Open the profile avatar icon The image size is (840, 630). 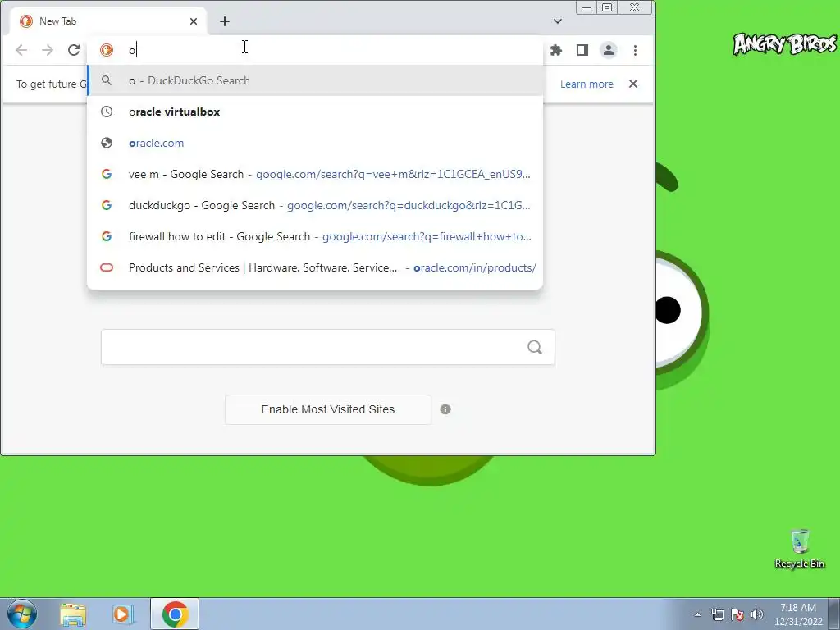tap(609, 50)
